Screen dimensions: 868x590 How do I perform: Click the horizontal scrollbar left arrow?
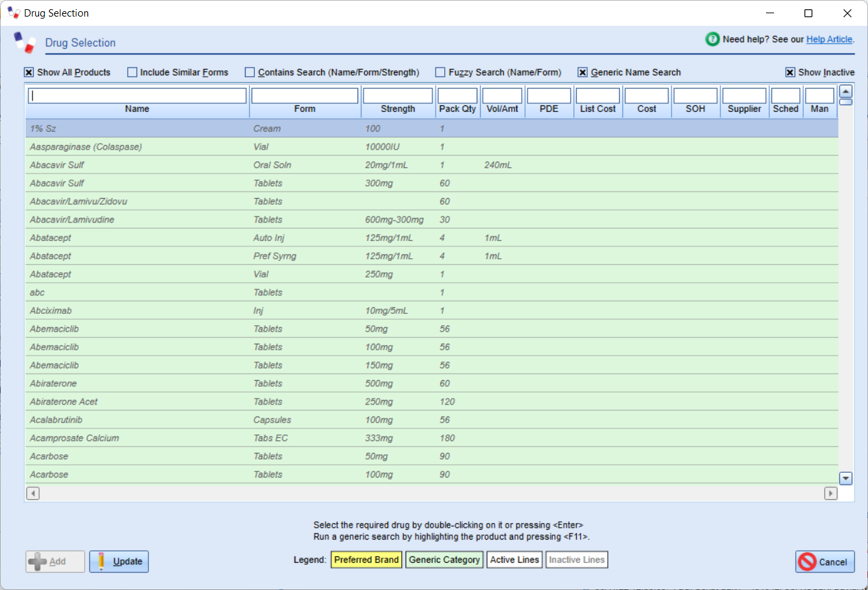click(x=32, y=493)
